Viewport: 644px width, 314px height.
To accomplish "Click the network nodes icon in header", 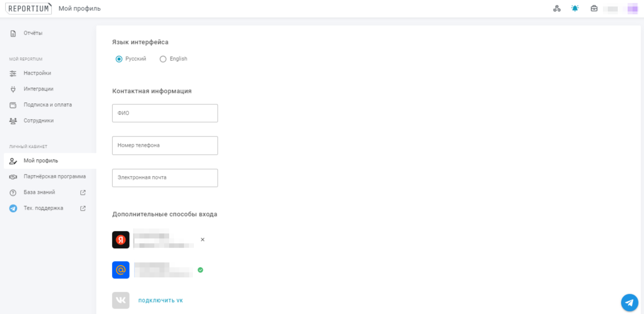I will click(x=557, y=8).
